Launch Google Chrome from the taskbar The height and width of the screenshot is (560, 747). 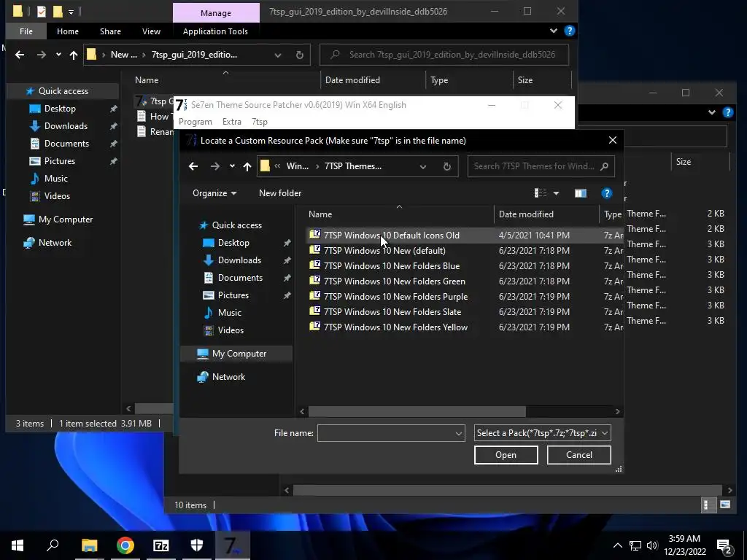[x=125, y=545]
